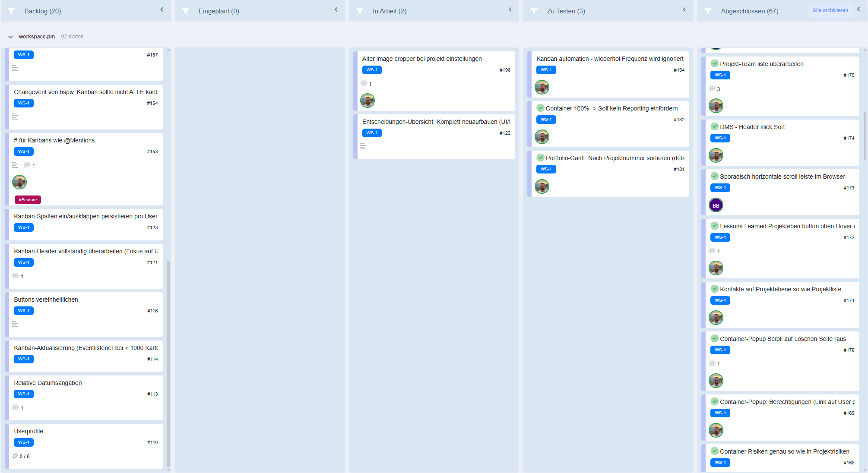The height and width of the screenshot is (473, 868).
Task: Open the filter icon in In Arbeit column header
Action: coord(360,11)
